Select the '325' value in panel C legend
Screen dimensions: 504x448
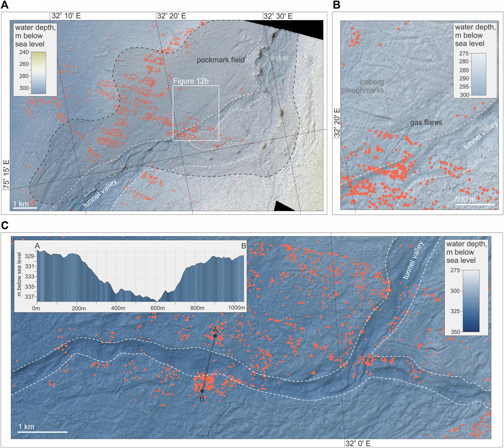pyautogui.click(x=455, y=311)
